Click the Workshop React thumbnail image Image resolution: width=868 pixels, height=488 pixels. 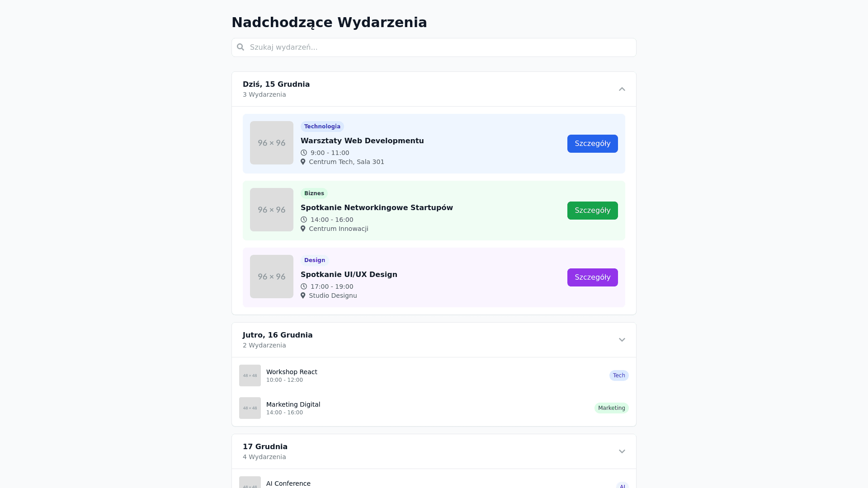[x=250, y=375]
